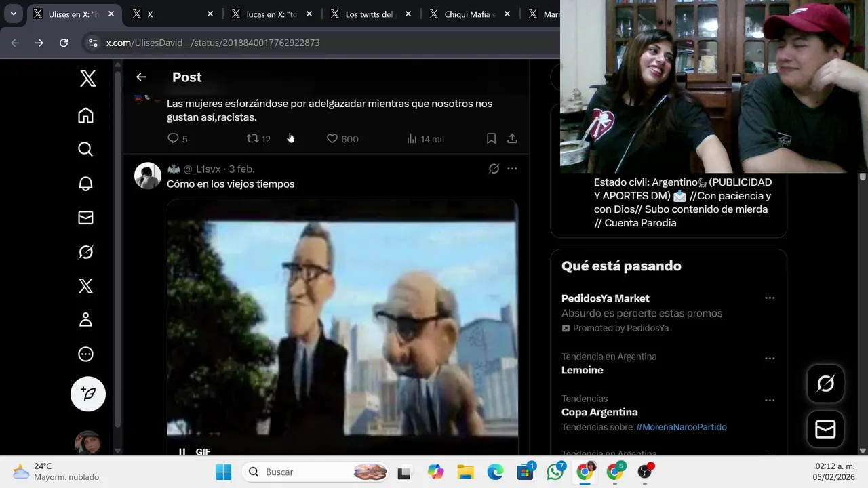Image resolution: width=868 pixels, height=488 pixels.
Task: Open the @_L1svx username link
Action: 203,169
